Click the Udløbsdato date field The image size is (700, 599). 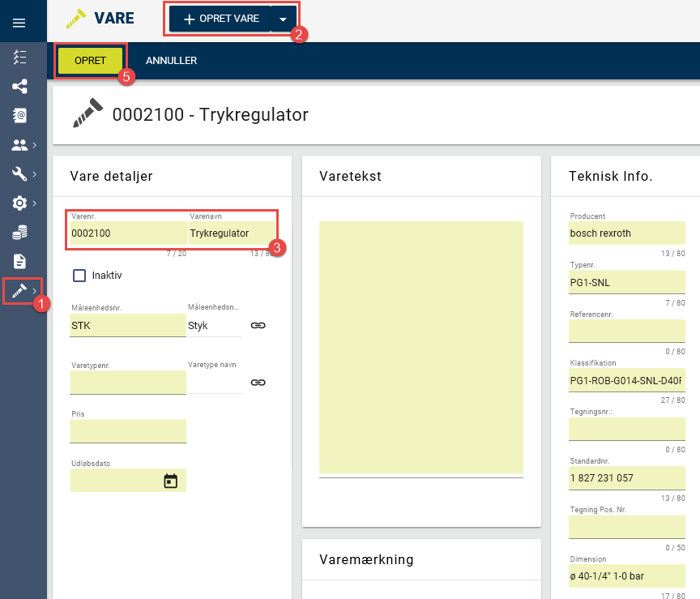tap(128, 480)
